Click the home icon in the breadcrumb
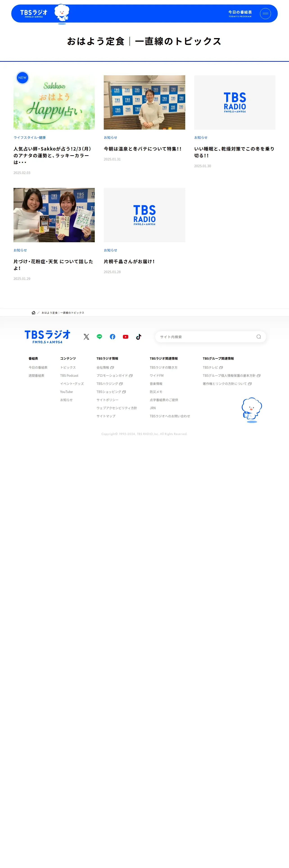Viewport: 289px width, 868px height. [34, 313]
